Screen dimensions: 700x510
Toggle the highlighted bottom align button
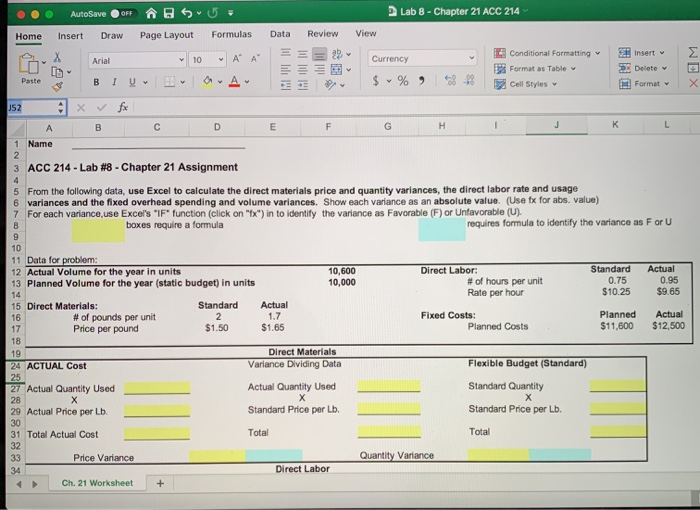(319, 54)
